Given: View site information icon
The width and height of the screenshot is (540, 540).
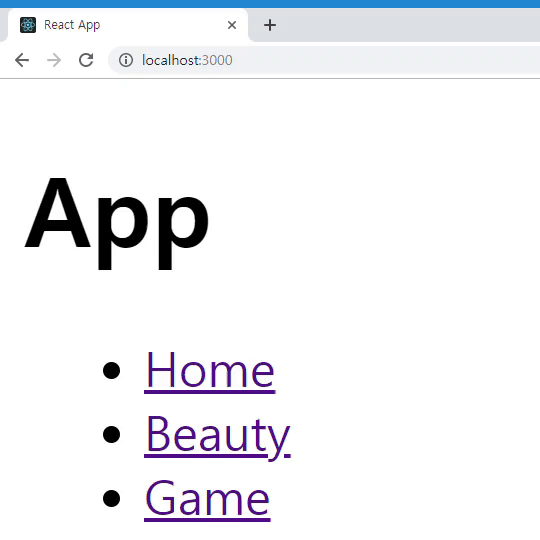Looking at the screenshot, I should tap(126, 60).
